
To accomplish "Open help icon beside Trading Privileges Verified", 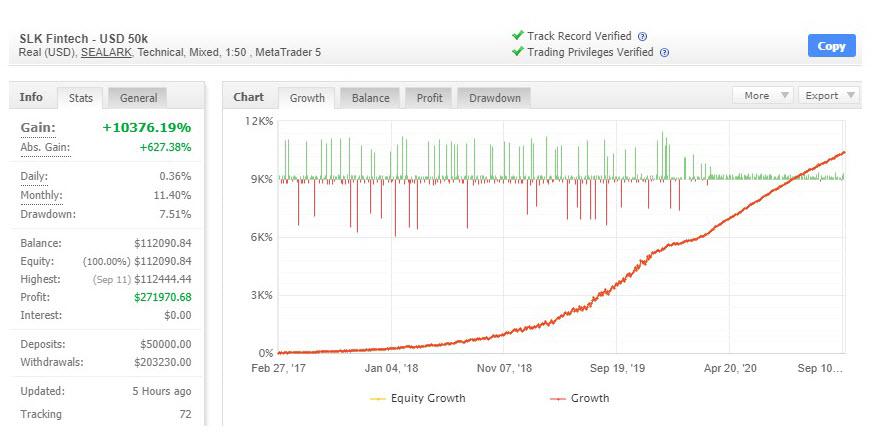I will pos(665,53).
